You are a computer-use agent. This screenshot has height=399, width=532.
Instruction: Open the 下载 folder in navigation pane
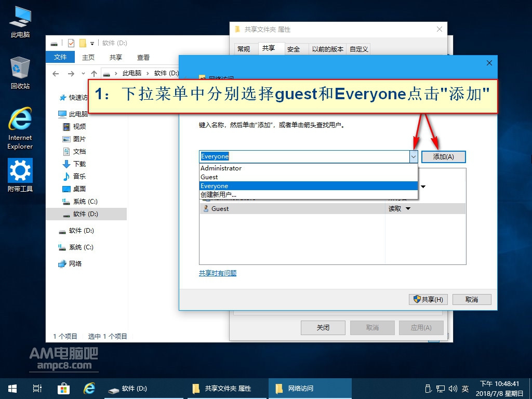(75, 164)
